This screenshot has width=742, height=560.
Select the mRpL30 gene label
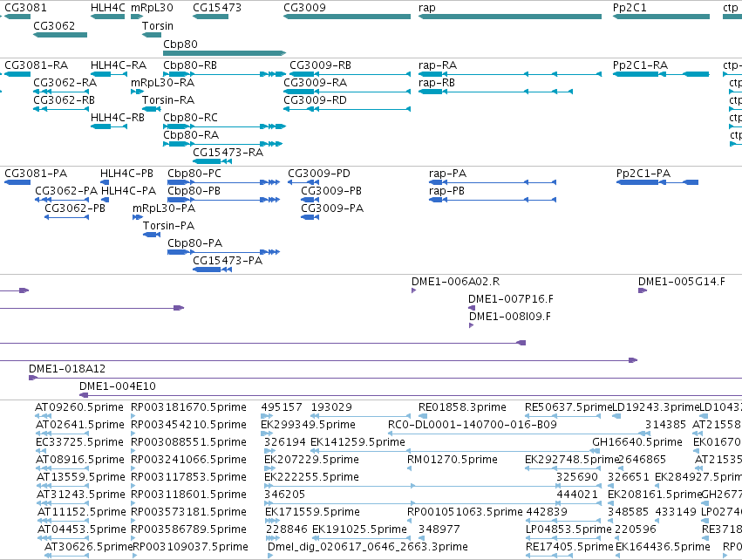tap(152, 8)
